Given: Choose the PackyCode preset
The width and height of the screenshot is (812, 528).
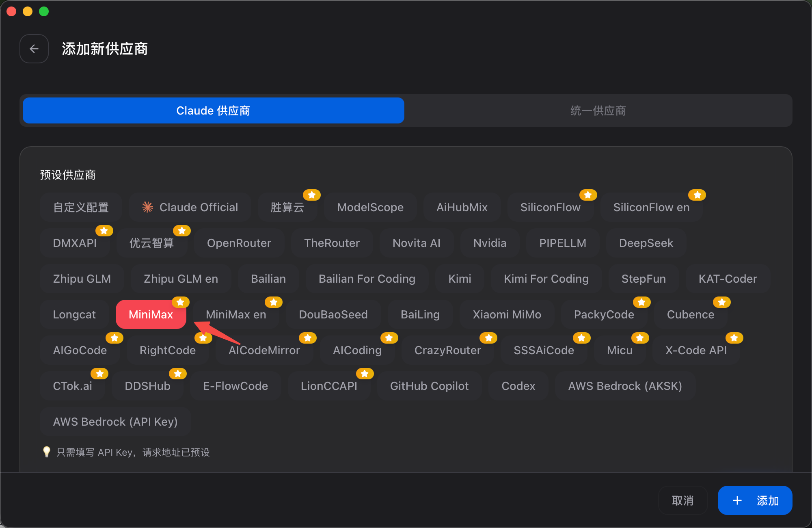Looking at the screenshot, I should 604,314.
